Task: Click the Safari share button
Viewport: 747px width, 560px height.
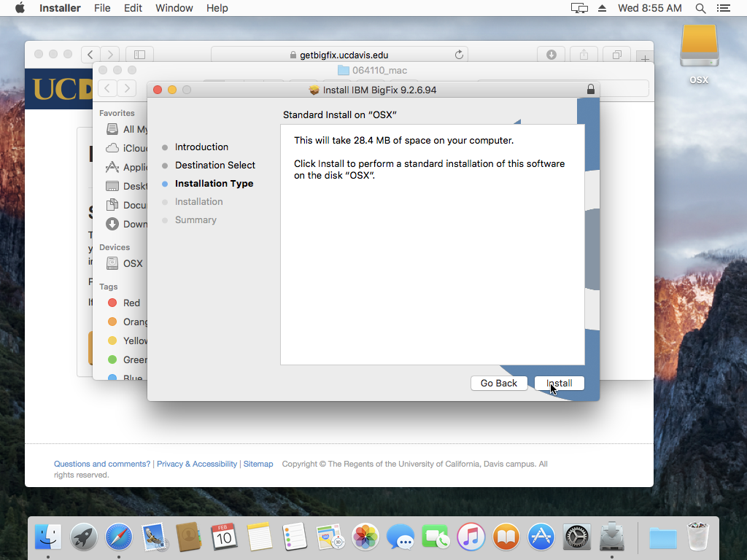Action: click(x=584, y=55)
